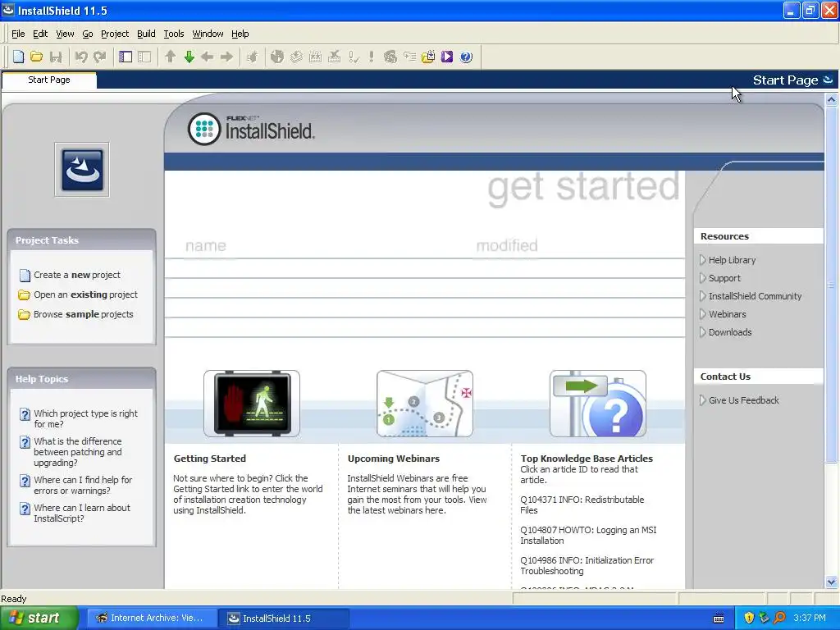Click the New Project toolbar icon
840x630 pixels.
[x=18, y=57]
